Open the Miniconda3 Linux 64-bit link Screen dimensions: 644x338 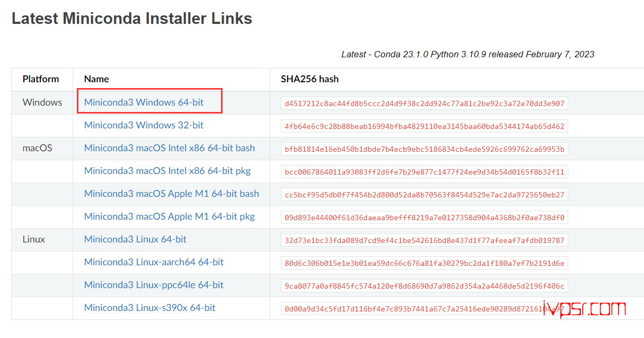coord(135,239)
